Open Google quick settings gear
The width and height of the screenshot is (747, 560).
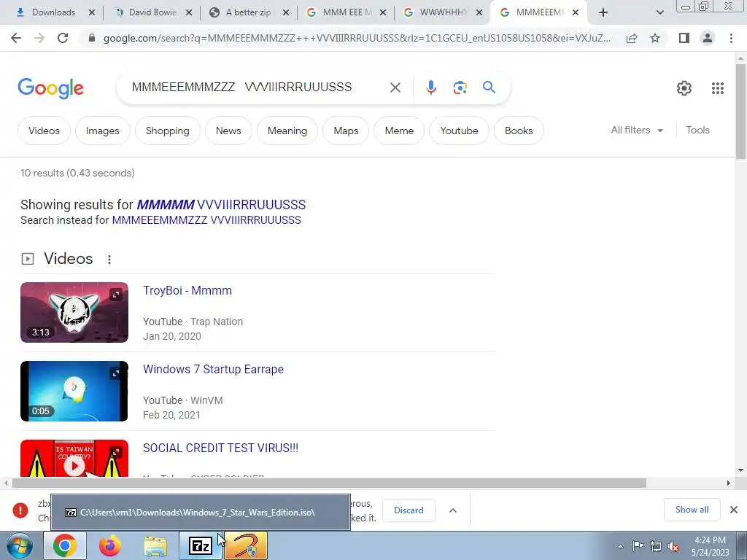pos(684,88)
